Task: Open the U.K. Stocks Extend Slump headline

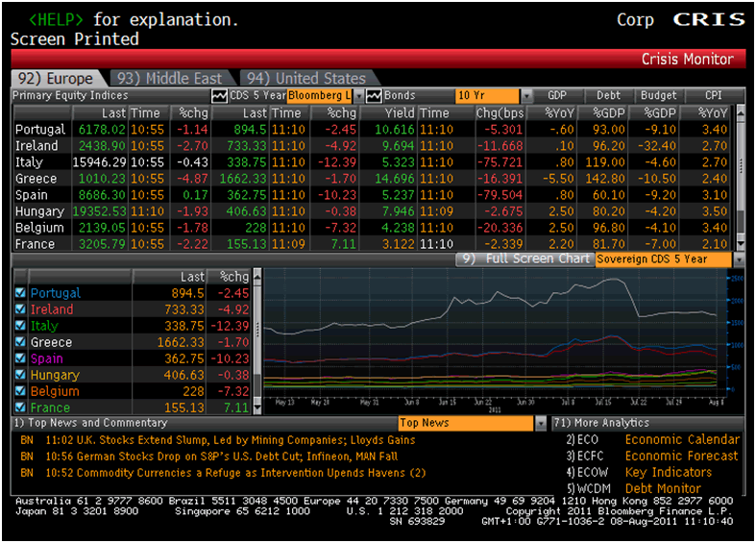Action: coord(230,440)
